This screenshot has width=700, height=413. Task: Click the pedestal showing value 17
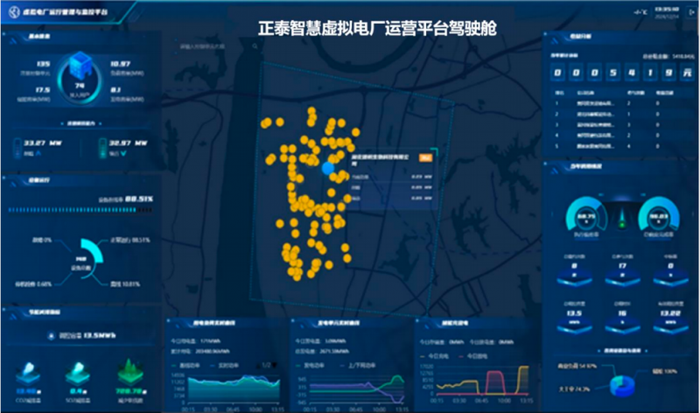[622, 273]
